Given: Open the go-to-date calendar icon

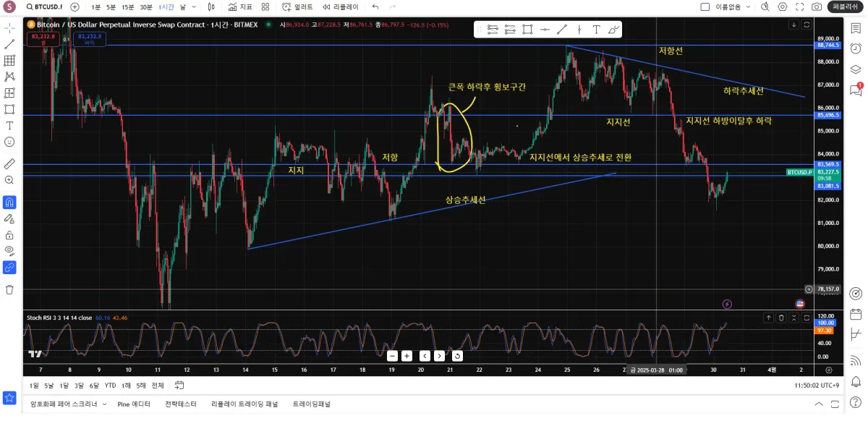Looking at the screenshot, I should pyautogui.click(x=179, y=386).
